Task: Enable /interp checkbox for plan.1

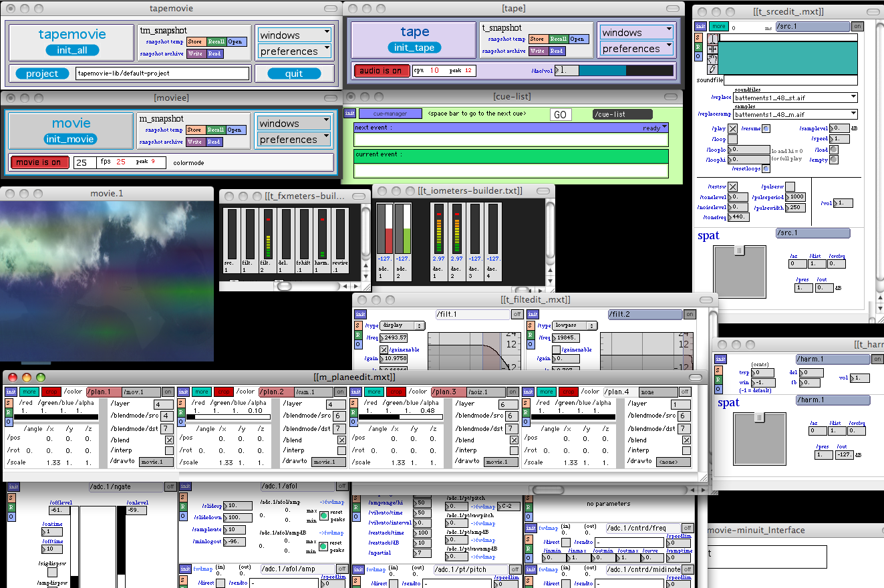Action: [169, 450]
